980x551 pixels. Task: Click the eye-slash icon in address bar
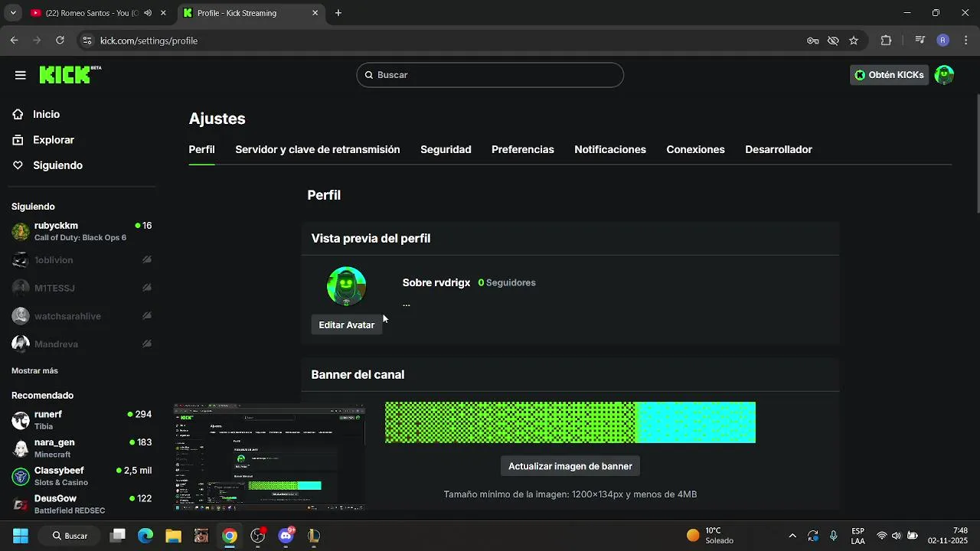tap(833, 41)
